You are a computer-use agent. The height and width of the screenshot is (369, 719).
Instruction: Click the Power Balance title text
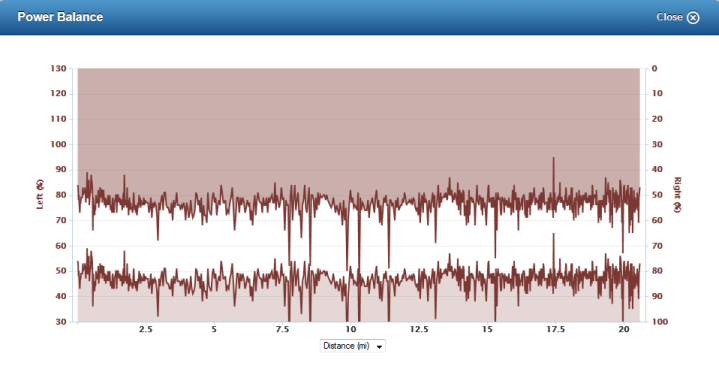click(60, 17)
